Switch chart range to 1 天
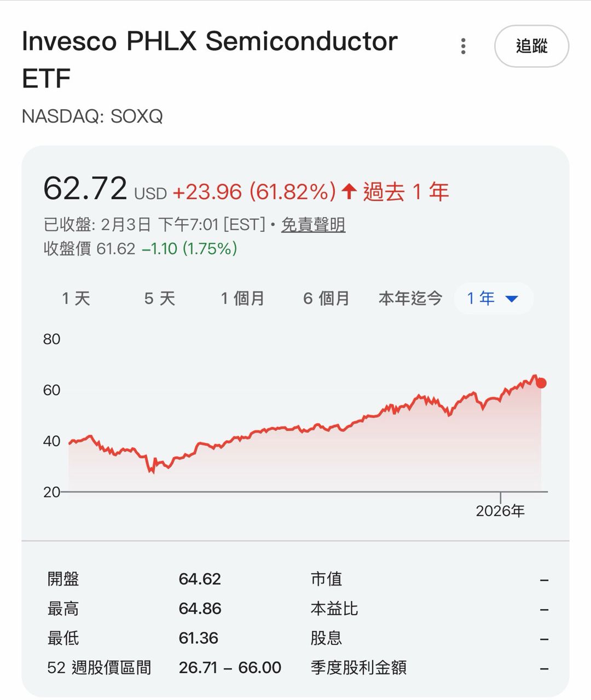The height and width of the screenshot is (700, 591). point(76,299)
